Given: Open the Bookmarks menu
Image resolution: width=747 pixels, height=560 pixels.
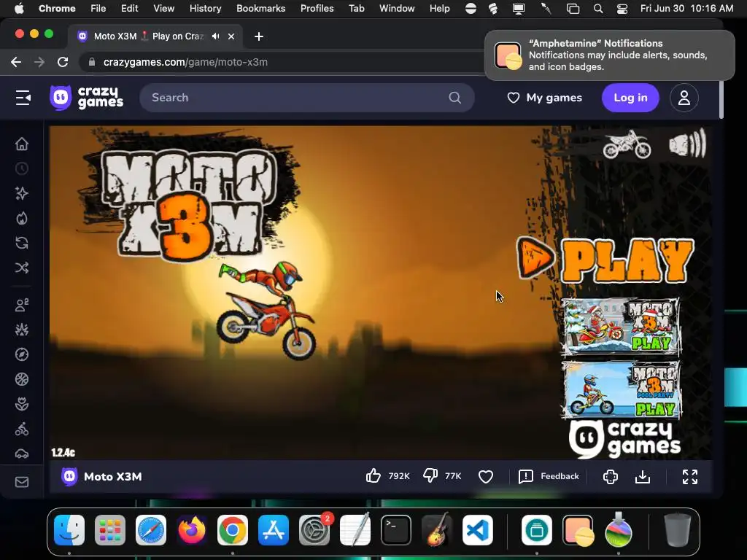Looking at the screenshot, I should (260, 8).
